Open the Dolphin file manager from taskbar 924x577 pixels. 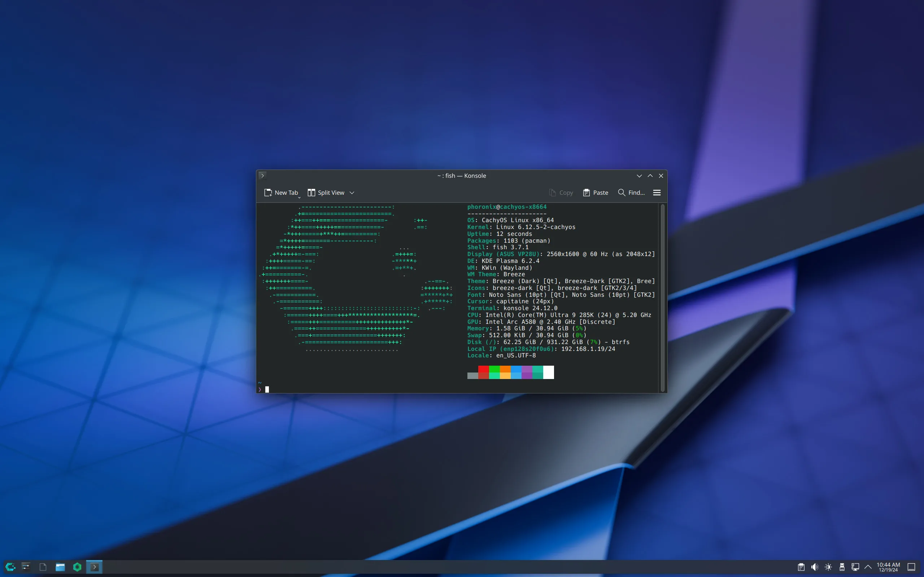pos(60,567)
